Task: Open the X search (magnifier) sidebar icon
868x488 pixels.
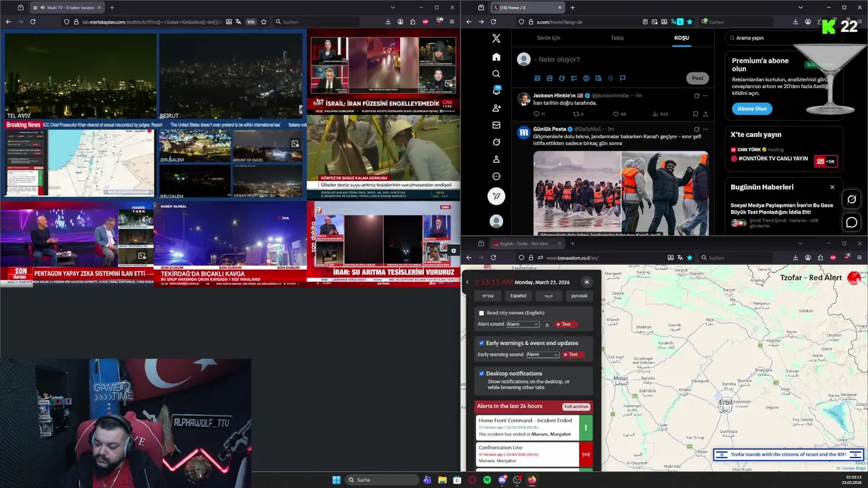Action: pos(496,74)
